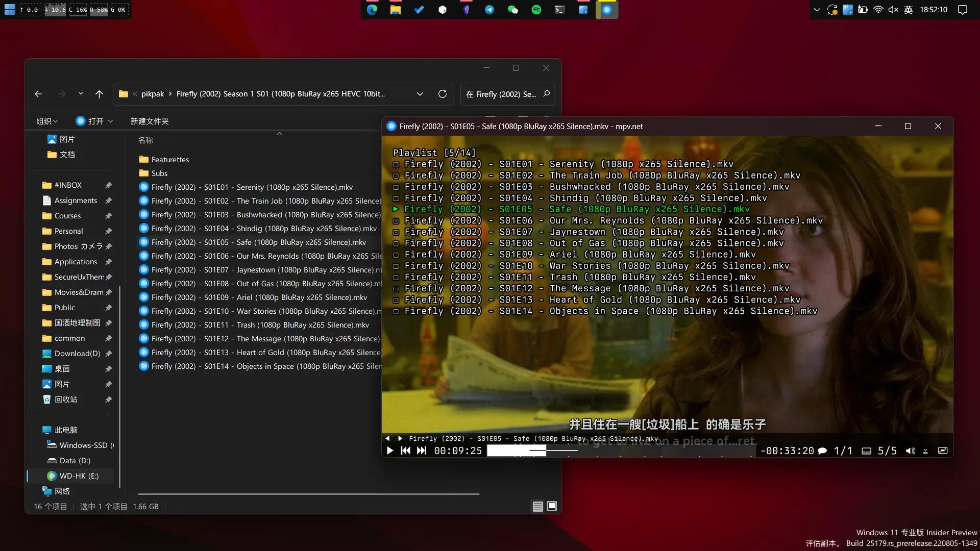Click 新建文件夹 button
This screenshot has height=551, width=980.
pos(150,121)
